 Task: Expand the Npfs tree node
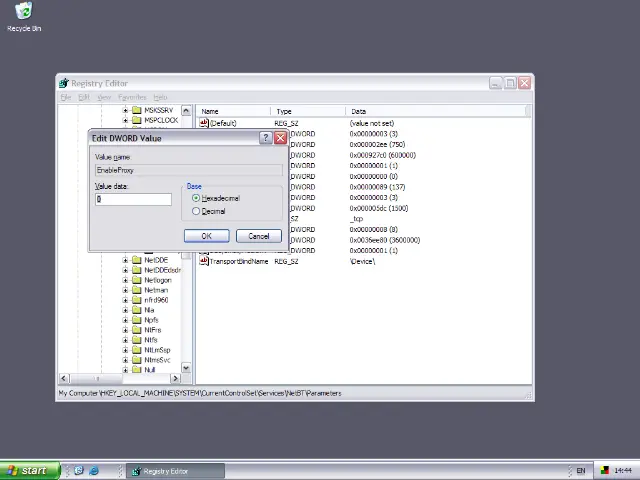point(125,320)
